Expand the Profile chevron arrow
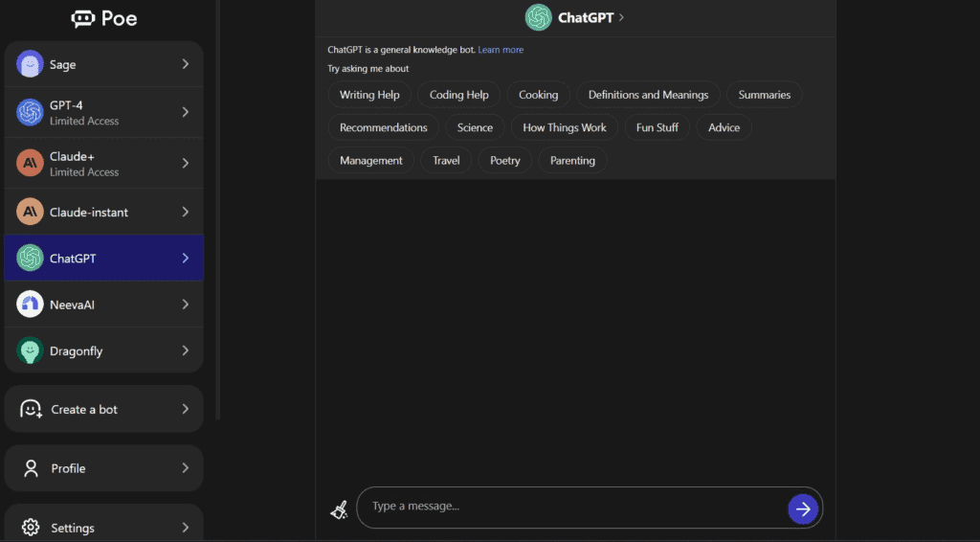 point(185,468)
